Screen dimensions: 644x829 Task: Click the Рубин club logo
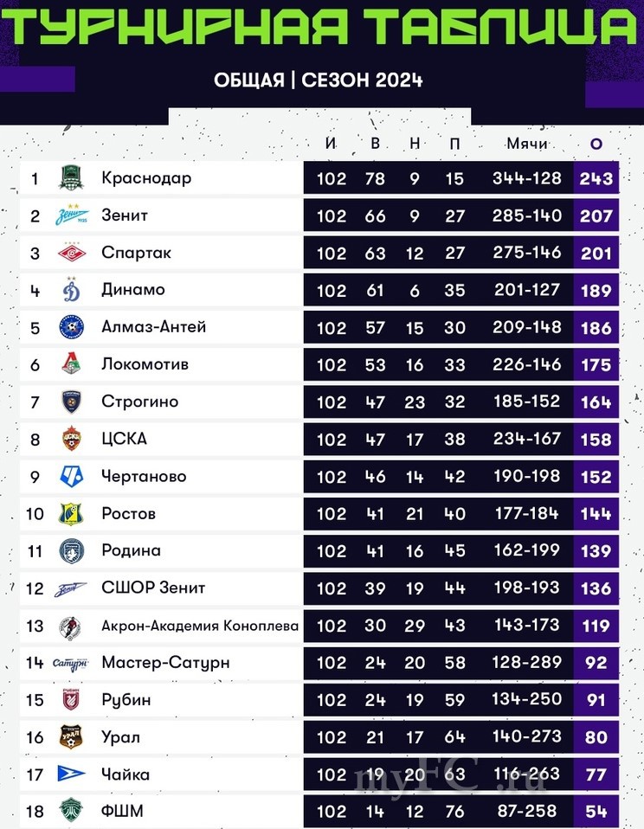pyautogui.click(x=71, y=700)
